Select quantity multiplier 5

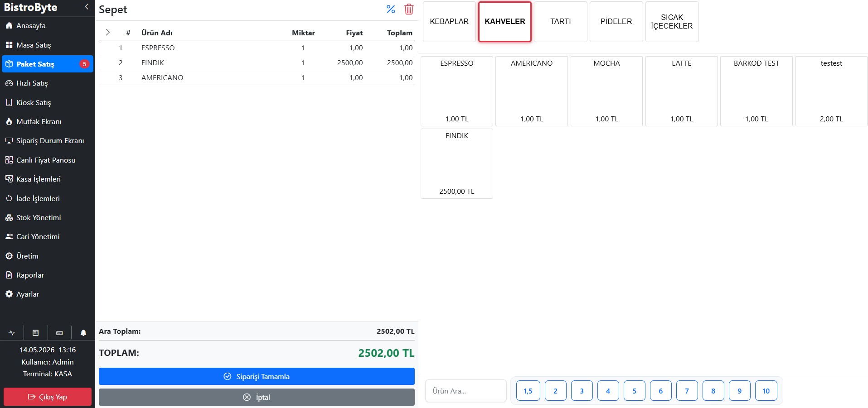[x=634, y=391]
